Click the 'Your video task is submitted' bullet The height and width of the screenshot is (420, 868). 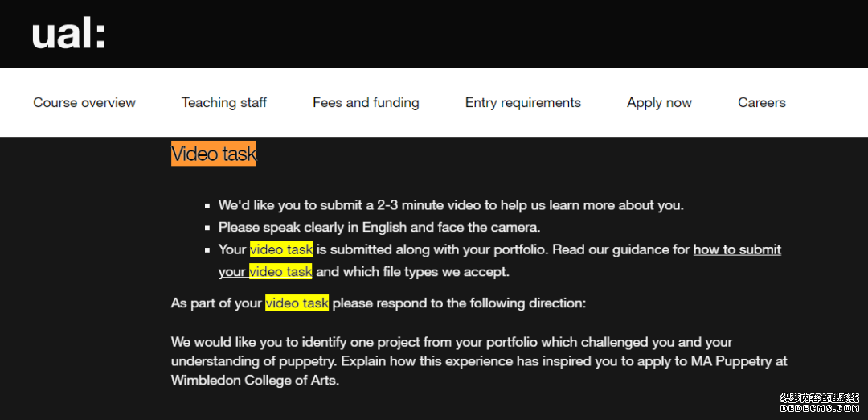(x=499, y=261)
